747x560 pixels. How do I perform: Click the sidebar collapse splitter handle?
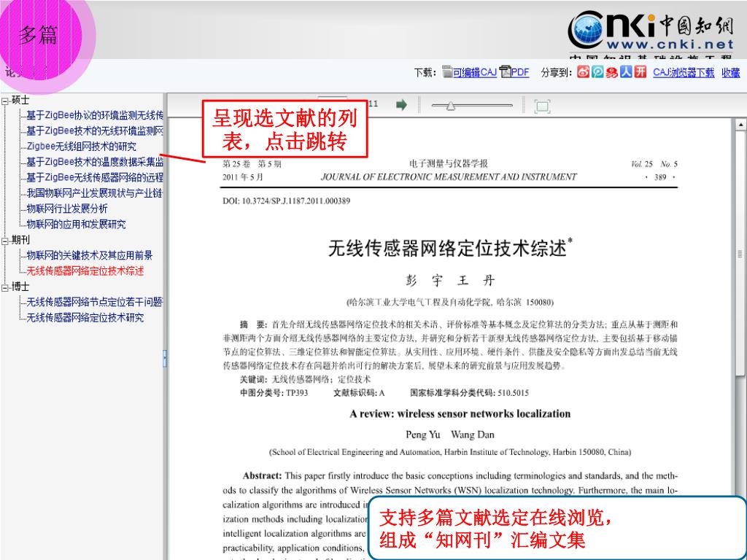pos(165,358)
